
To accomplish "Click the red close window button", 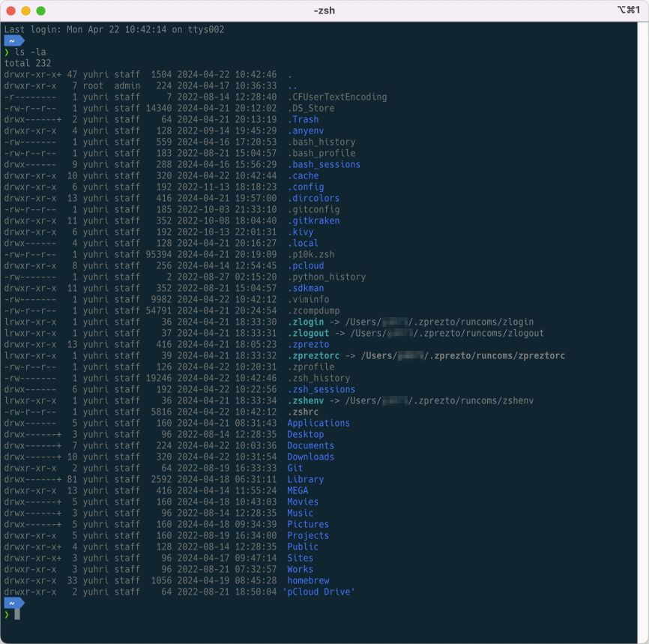I will 11,10.
